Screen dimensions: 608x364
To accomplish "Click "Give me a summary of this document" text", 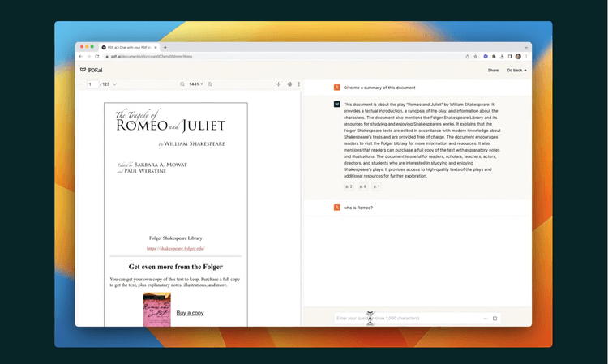I will pos(379,88).
